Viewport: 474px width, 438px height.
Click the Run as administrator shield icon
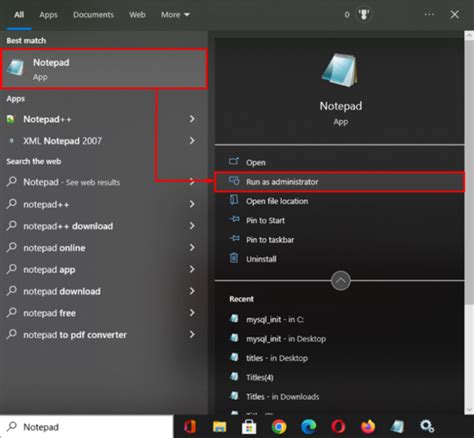point(234,181)
